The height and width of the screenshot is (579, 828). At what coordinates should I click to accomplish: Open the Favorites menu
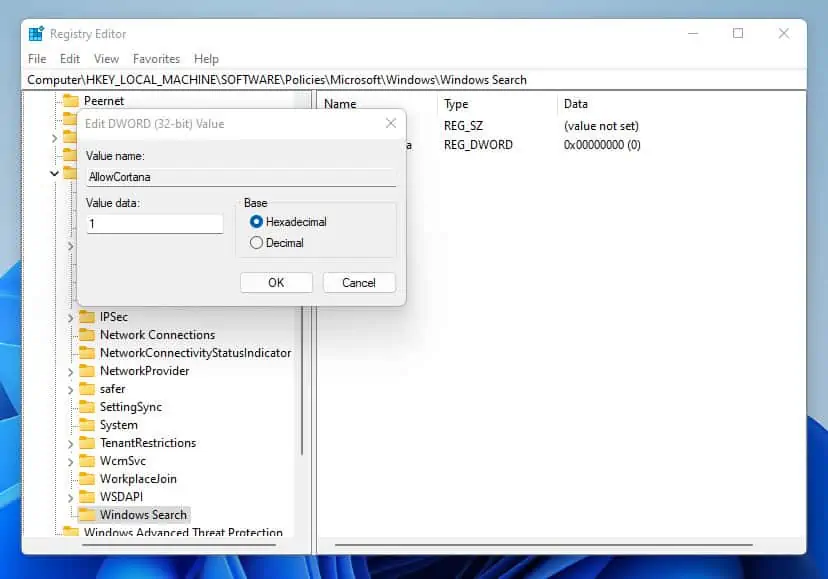(x=156, y=59)
